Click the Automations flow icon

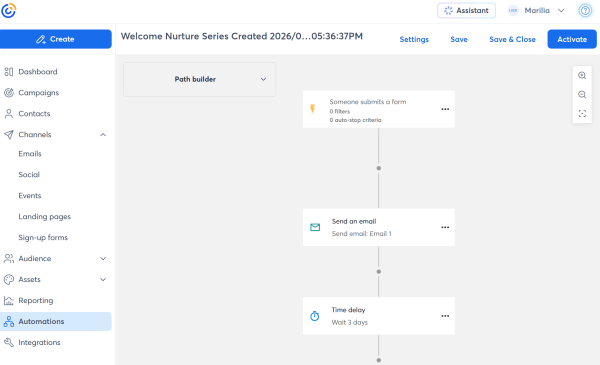[x=8, y=321]
